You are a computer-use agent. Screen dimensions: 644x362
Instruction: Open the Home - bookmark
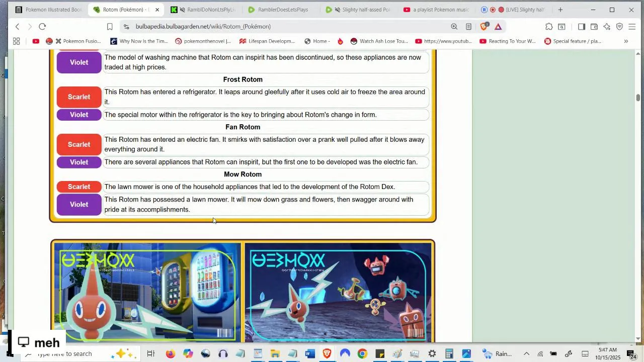coord(317,41)
